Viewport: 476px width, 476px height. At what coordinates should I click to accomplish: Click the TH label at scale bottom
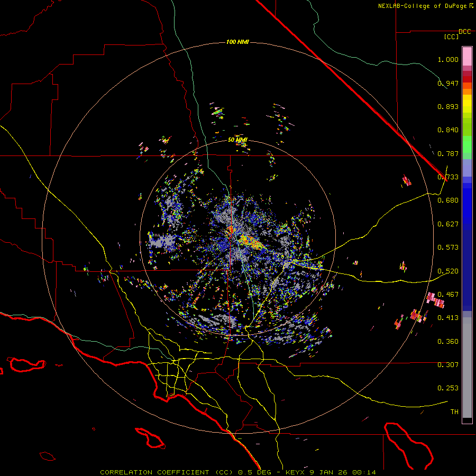click(x=454, y=412)
